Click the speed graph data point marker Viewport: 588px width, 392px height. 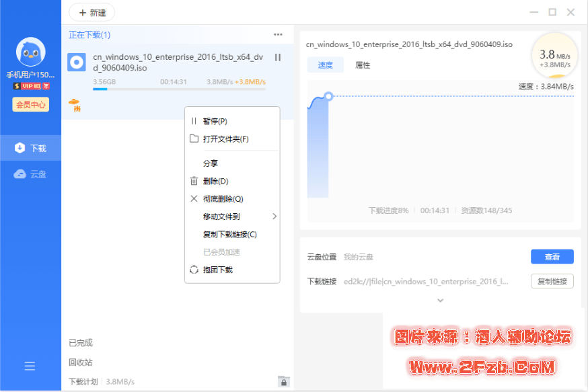tap(328, 96)
